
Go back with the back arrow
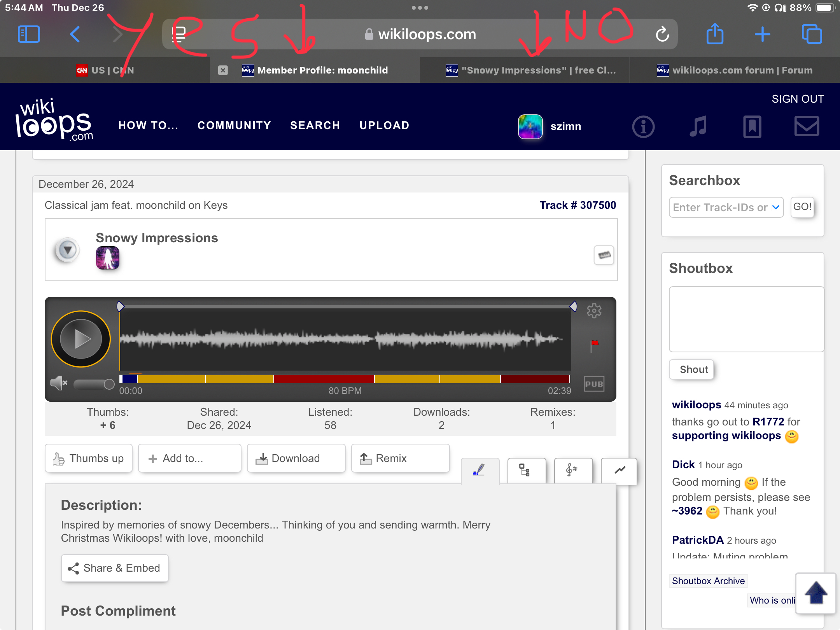[75, 34]
